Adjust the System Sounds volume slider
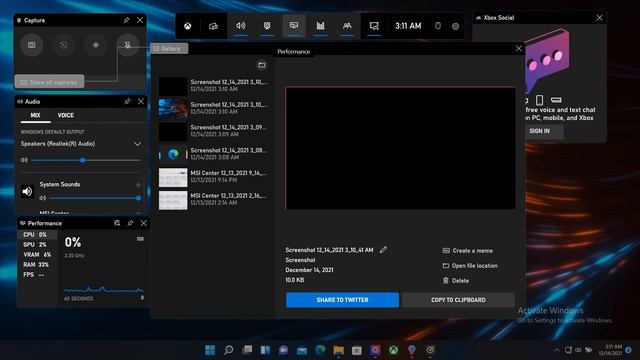The image size is (640, 360). 95,198
